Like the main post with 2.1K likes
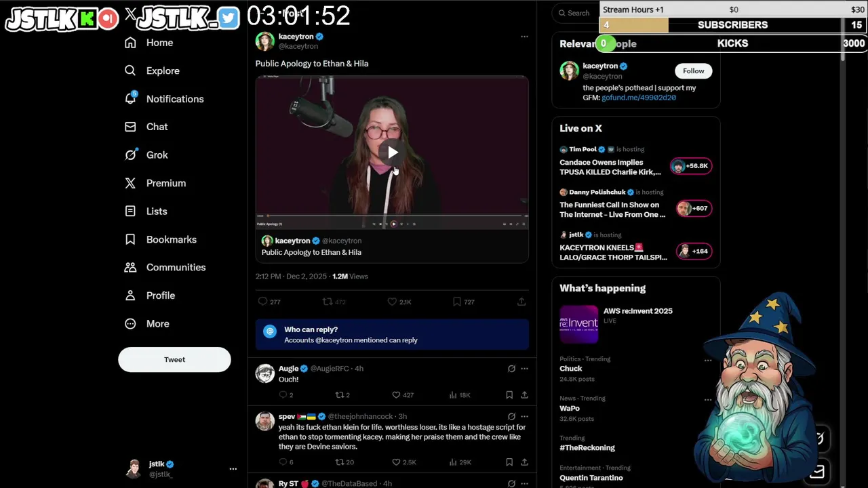This screenshot has width=868, height=488. [x=399, y=302]
